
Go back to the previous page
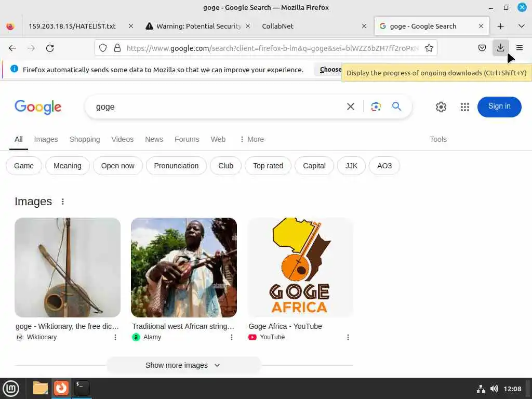click(12, 48)
